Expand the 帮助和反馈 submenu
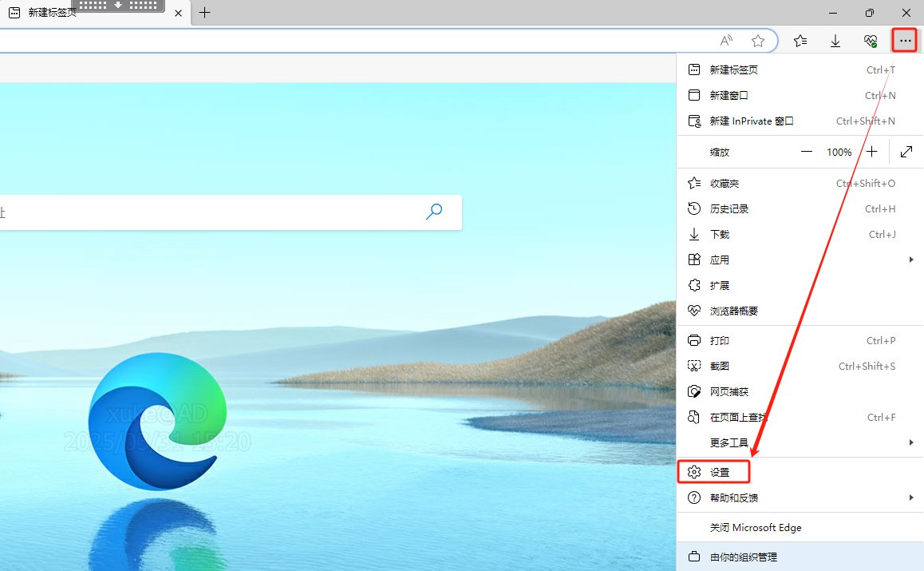This screenshot has height=571, width=924. tap(798, 498)
